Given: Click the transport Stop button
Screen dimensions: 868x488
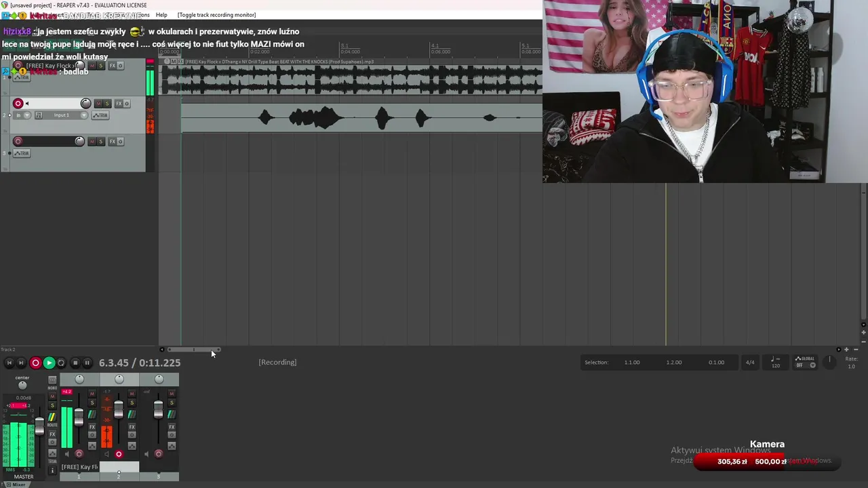Looking at the screenshot, I should [x=75, y=363].
